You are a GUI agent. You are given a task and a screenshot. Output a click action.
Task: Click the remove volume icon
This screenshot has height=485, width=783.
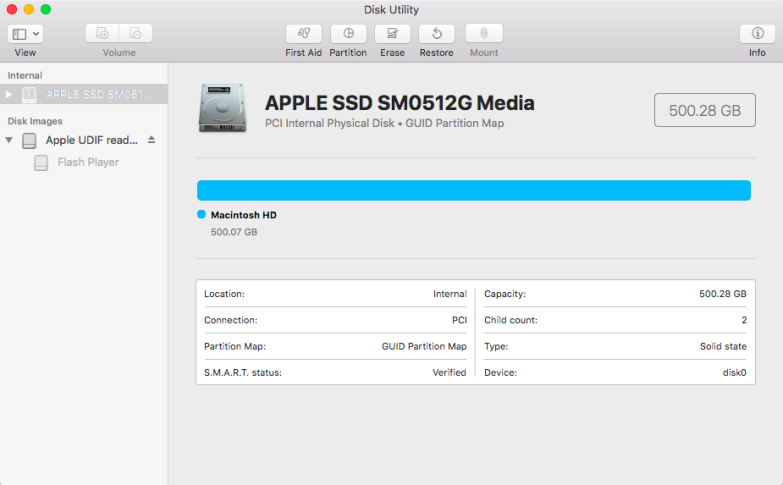click(x=135, y=33)
